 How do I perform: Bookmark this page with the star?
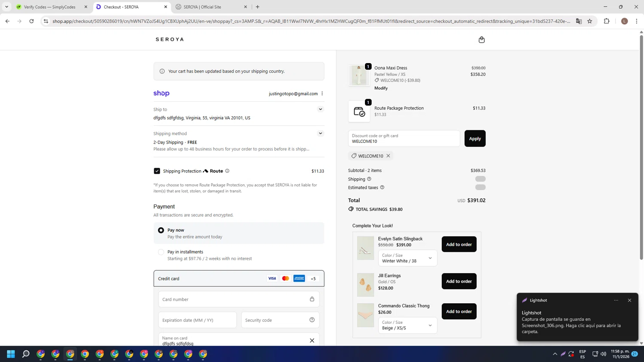click(589, 21)
